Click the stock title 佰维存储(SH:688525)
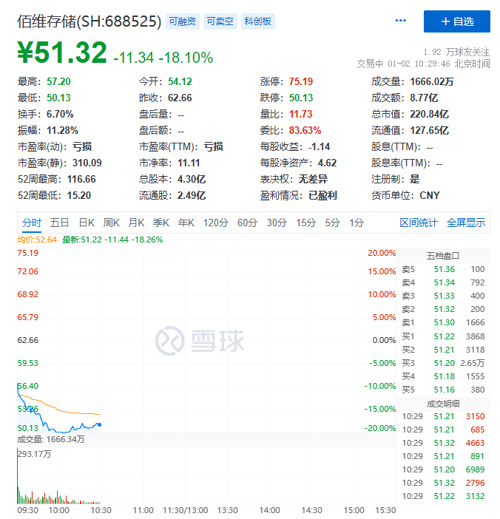This screenshot has width=500, height=519. (x=89, y=21)
